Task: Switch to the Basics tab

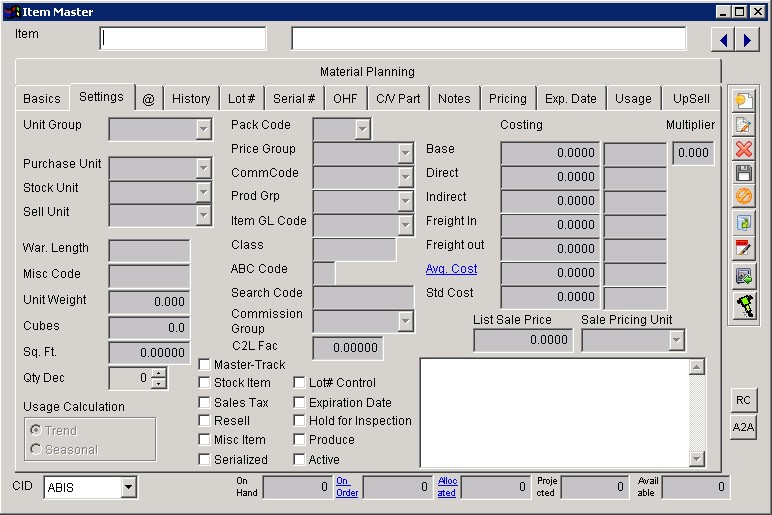Action: (x=42, y=98)
